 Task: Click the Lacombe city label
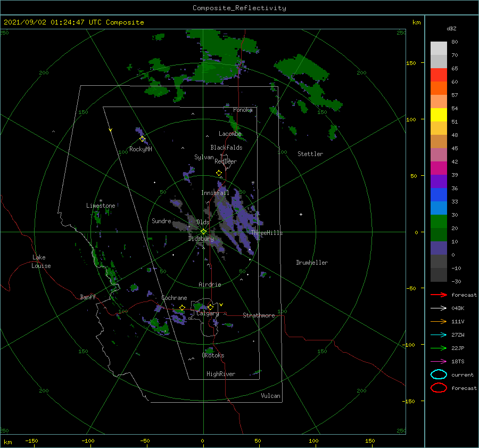point(230,134)
